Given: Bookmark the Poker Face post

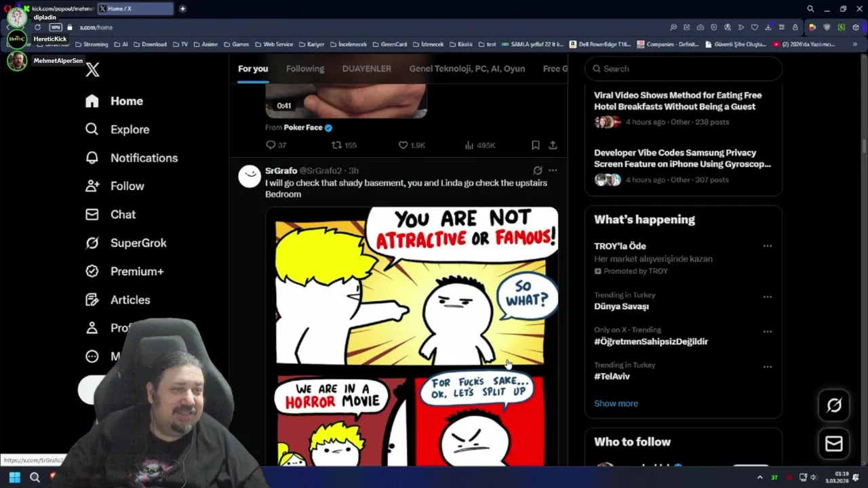Looking at the screenshot, I should [x=536, y=145].
